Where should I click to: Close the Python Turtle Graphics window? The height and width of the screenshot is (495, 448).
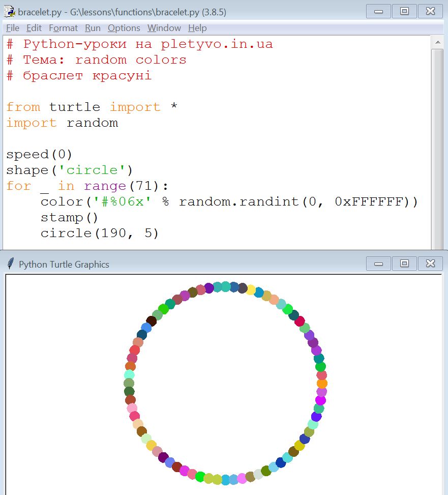430,264
